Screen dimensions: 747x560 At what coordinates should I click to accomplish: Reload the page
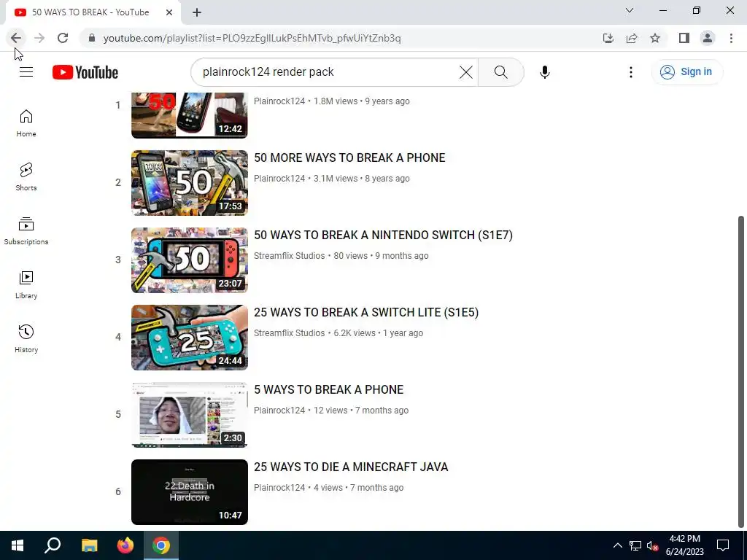[63, 38]
